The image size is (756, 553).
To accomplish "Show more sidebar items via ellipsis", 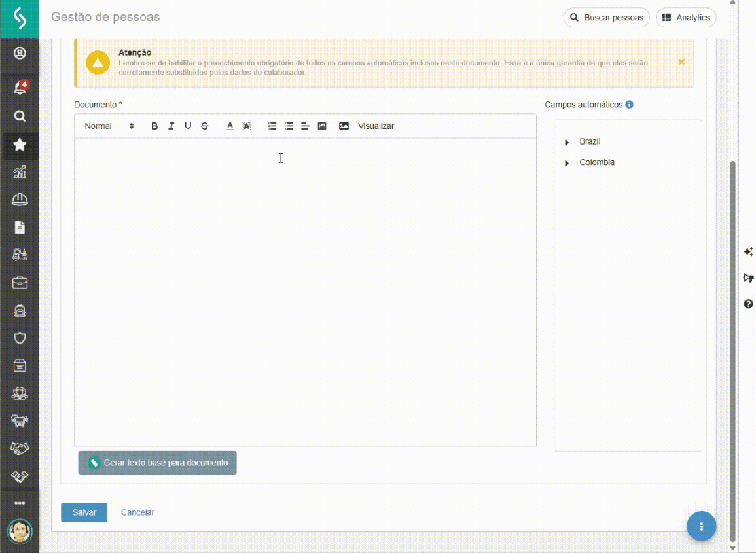I will point(19,503).
